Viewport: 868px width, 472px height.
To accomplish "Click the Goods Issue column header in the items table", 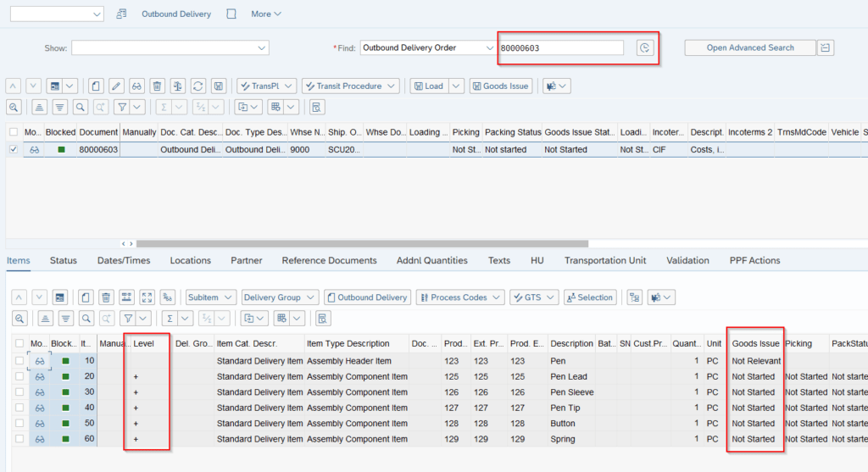I will point(755,344).
